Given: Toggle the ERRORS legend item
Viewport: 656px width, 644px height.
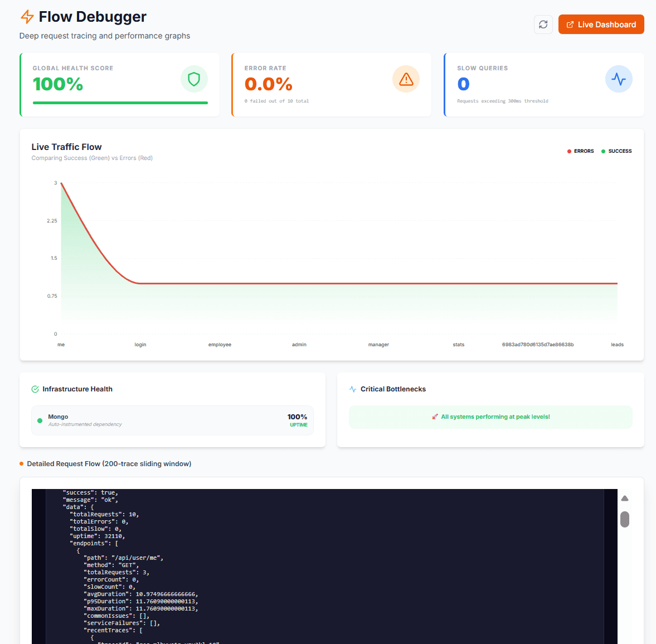Looking at the screenshot, I should pyautogui.click(x=580, y=151).
